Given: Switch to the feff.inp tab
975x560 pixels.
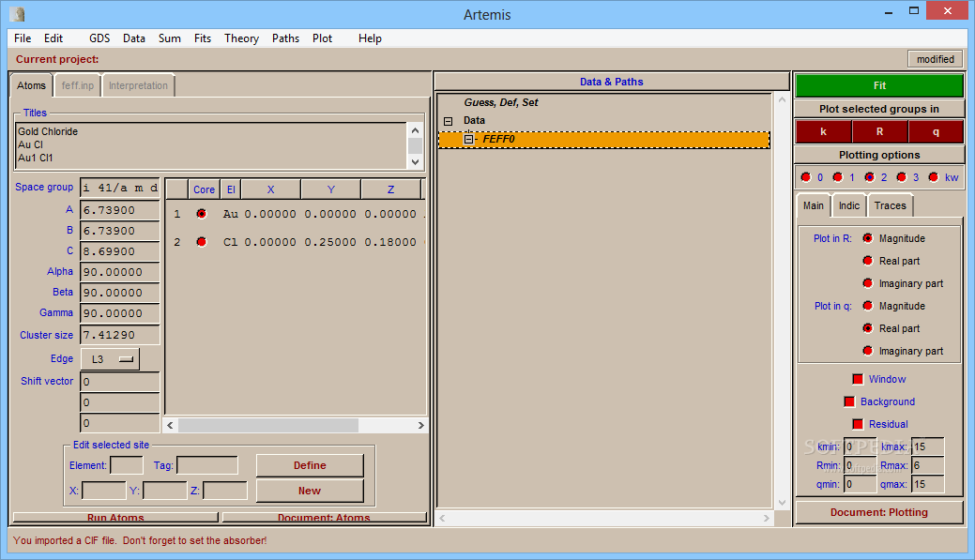Looking at the screenshot, I should [x=78, y=85].
